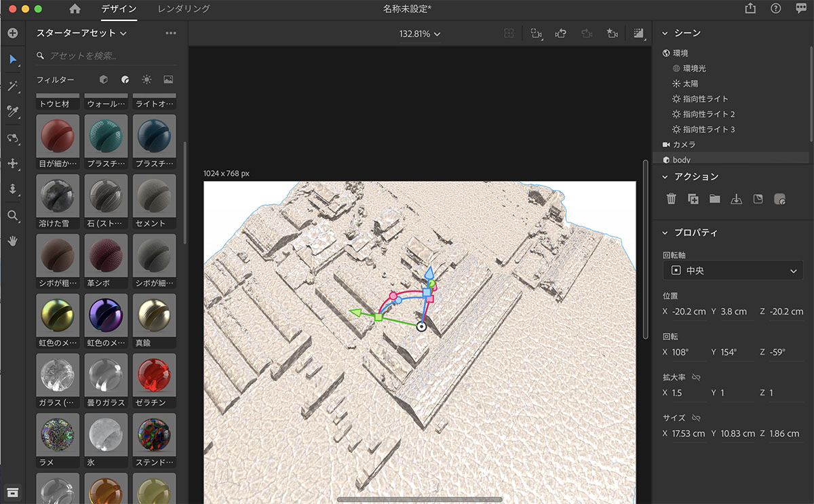Select the Orbit camera tool

[13, 138]
